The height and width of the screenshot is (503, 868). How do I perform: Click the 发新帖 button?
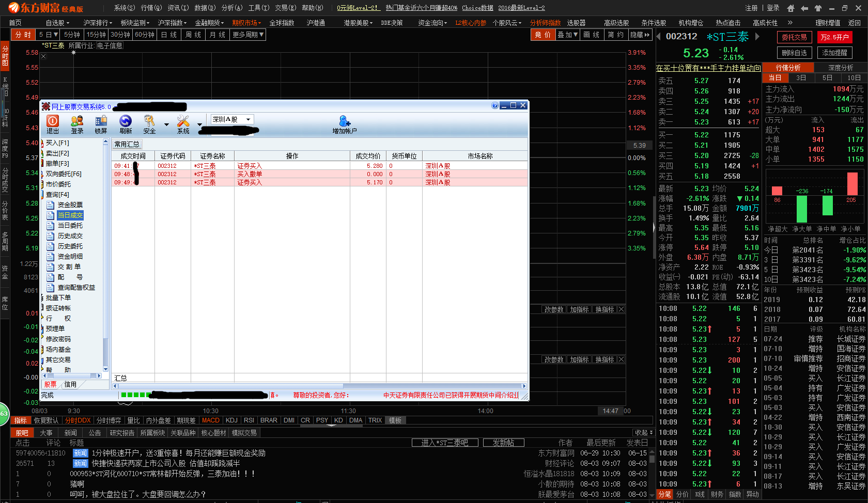pos(503,443)
